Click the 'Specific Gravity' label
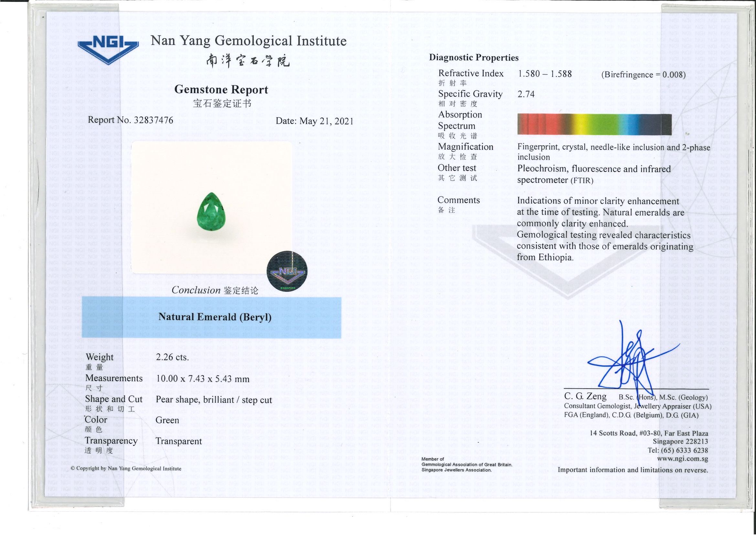This screenshot has height=535, width=756. (x=470, y=94)
